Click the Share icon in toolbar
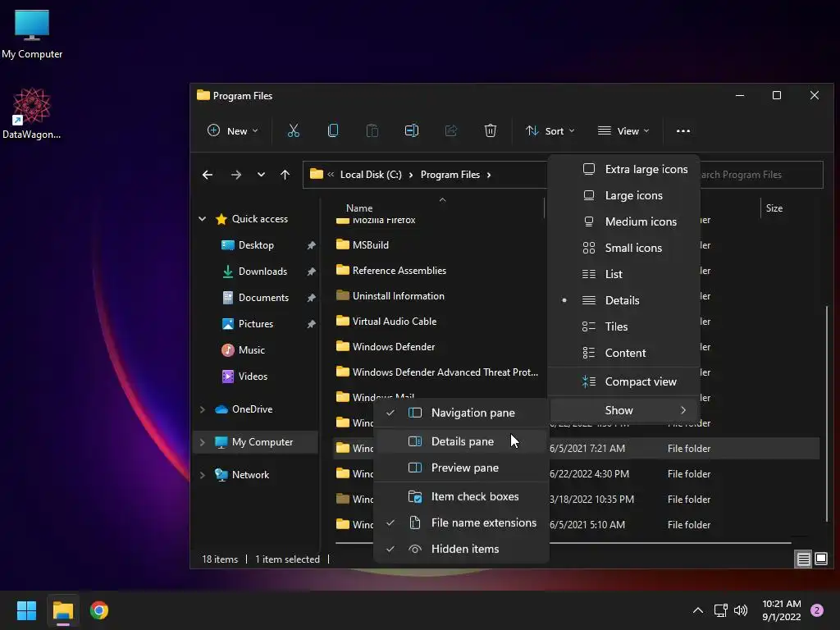Viewport: 840px width, 630px height. [x=451, y=130]
